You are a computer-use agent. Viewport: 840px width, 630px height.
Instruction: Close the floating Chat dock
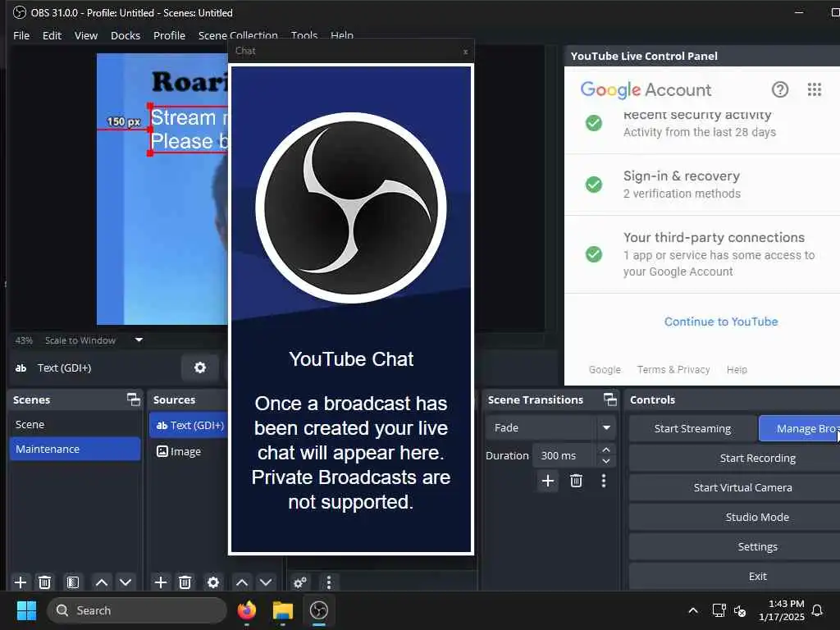[x=466, y=52]
